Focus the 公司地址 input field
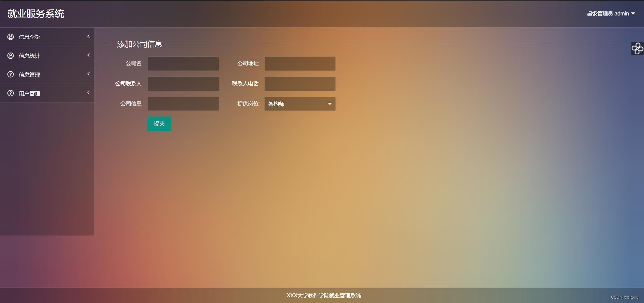This screenshot has height=303, width=644. (x=300, y=63)
